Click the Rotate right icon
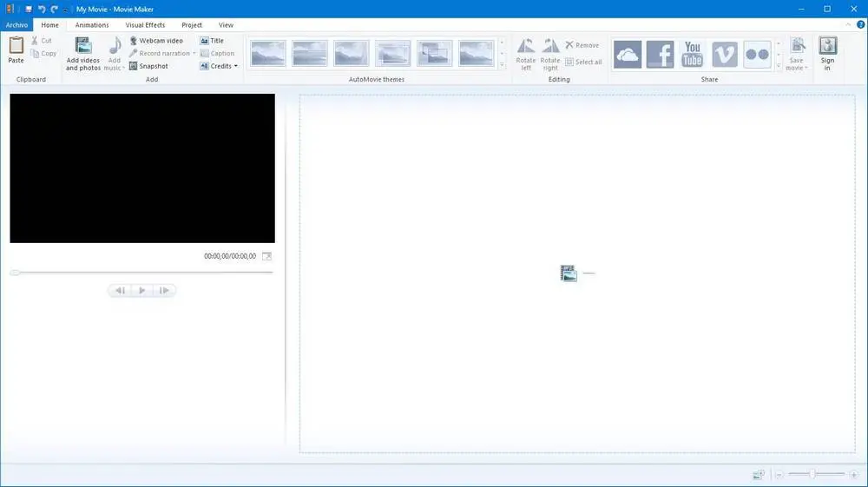 tap(550, 46)
